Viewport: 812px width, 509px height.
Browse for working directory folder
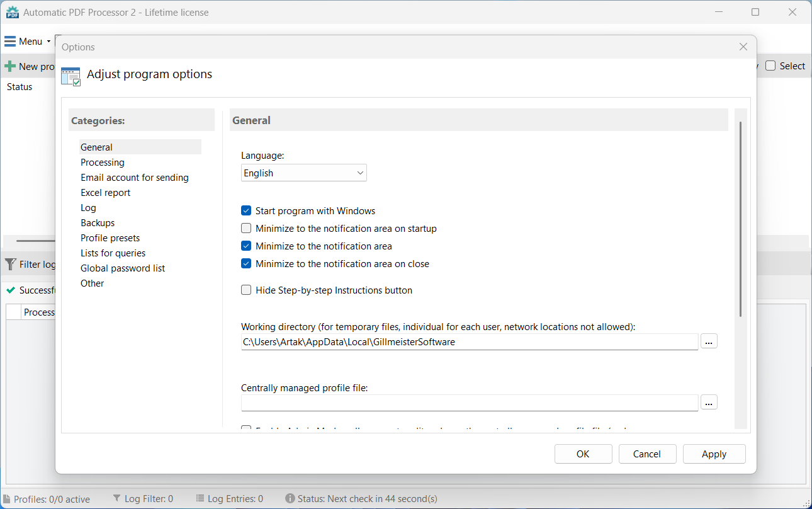coord(709,342)
